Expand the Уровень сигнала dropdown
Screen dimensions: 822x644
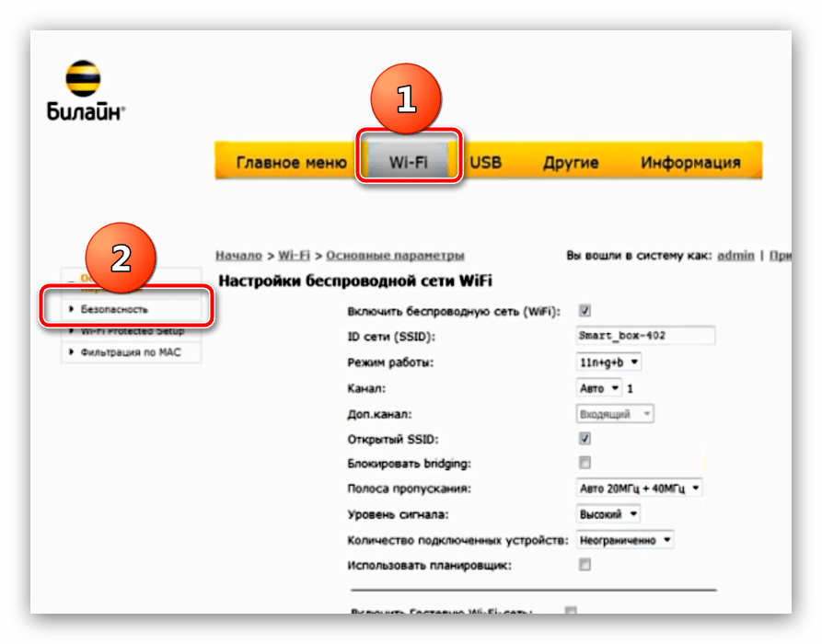tap(608, 514)
